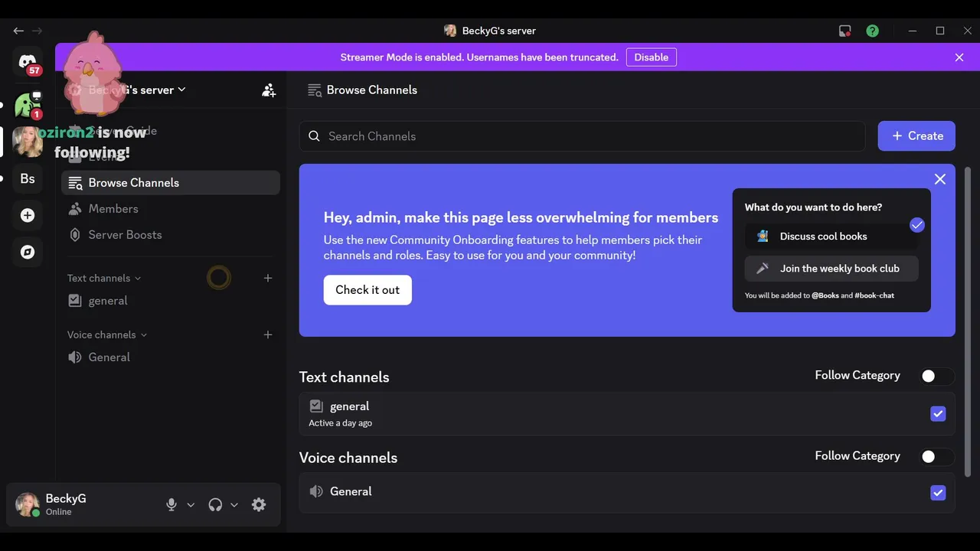Image resolution: width=980 pixels, height=551 pixels.
Task: Open Server Boosts in sidebar
Action: click(171, 235)
